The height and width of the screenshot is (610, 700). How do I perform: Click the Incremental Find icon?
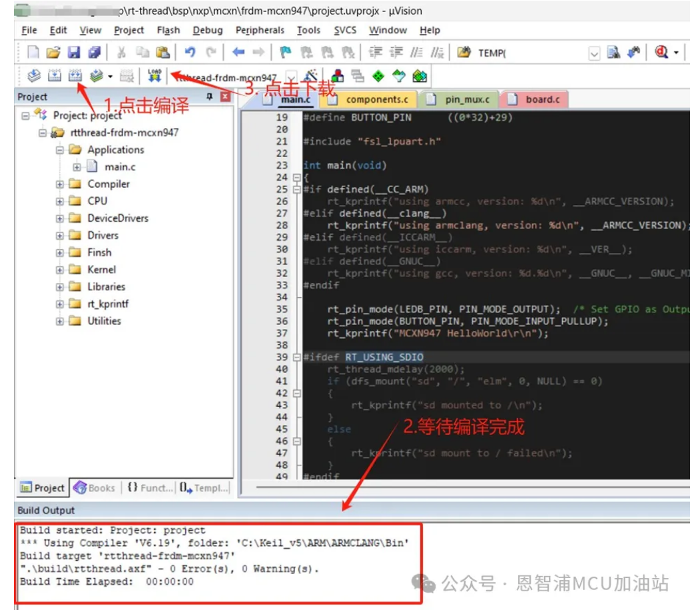click(634, 53)
